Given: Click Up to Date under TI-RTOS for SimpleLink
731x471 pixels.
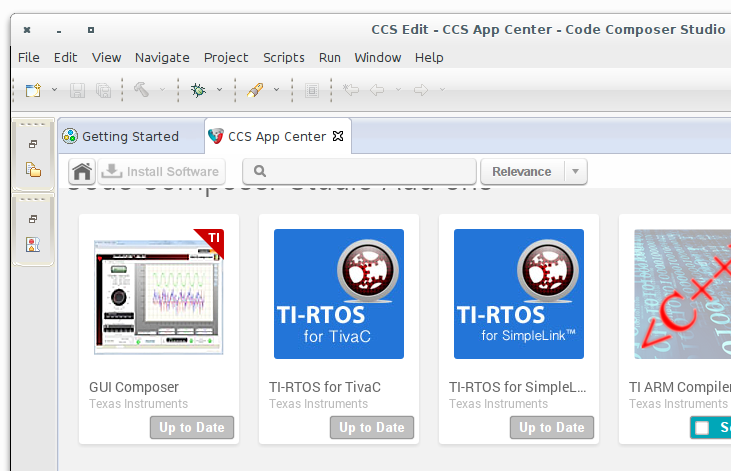Looking at the screenshot, I should 552,428.
